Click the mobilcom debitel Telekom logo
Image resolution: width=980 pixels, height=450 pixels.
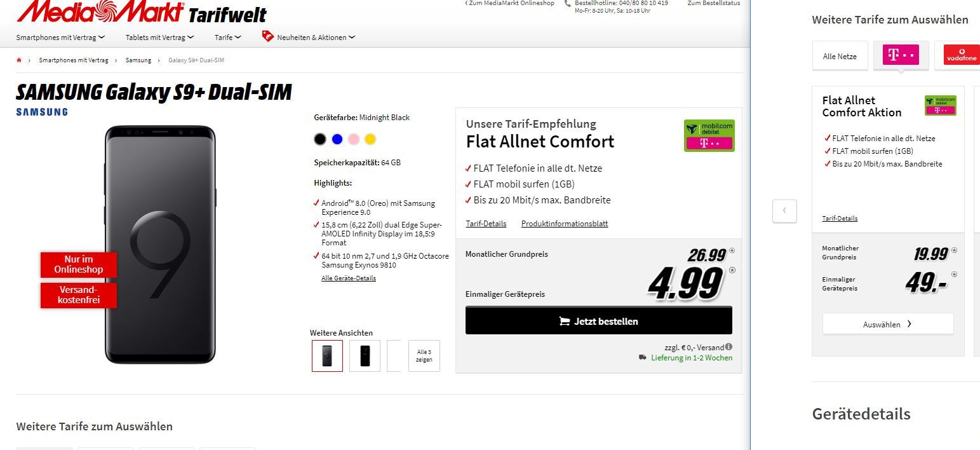point(709,135)
